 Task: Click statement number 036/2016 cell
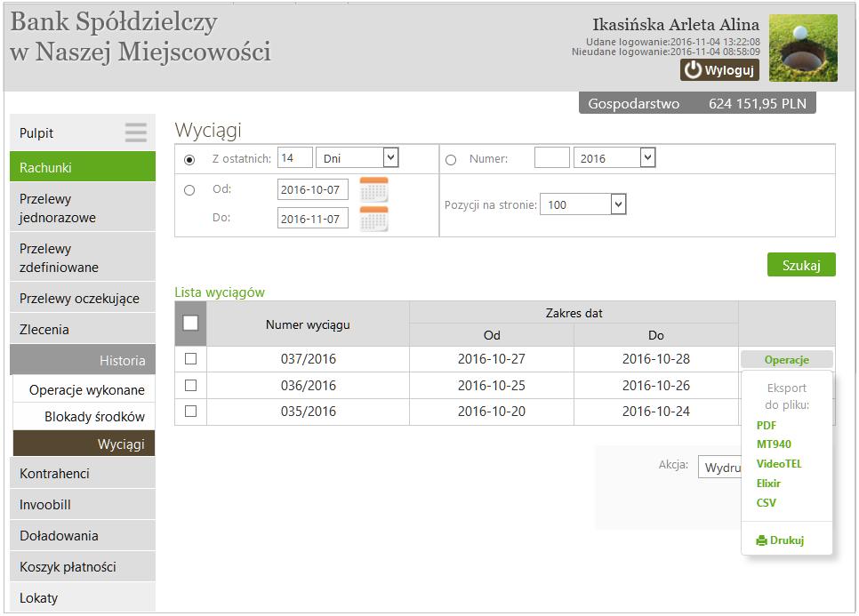click(x=308, y=385)
